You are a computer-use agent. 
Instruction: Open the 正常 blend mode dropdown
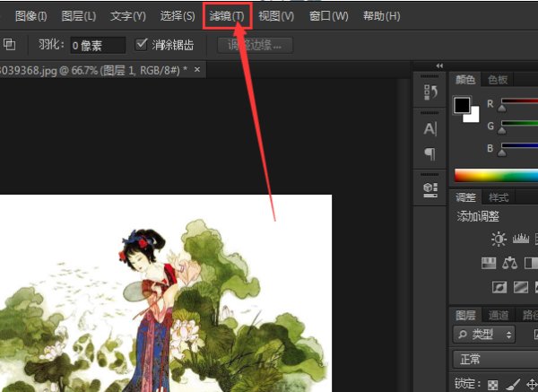[x=496, y=360]
